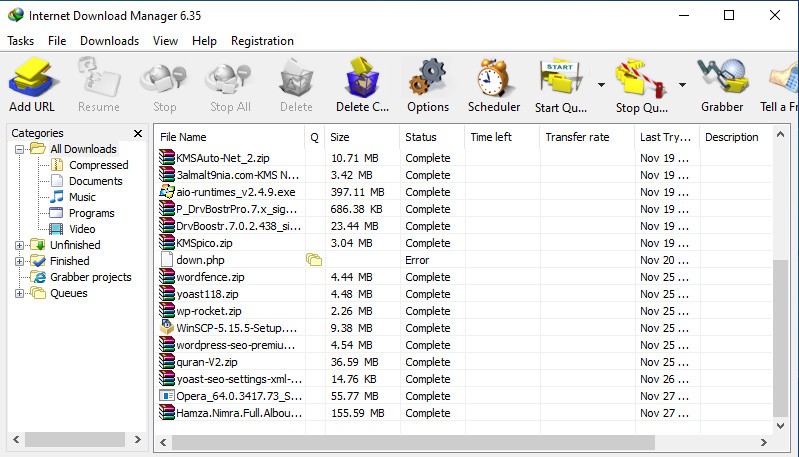The width and height of the screenshot is (799, 457).
Task: Open Stop Queue dropdown arrow
Action: 682,85
